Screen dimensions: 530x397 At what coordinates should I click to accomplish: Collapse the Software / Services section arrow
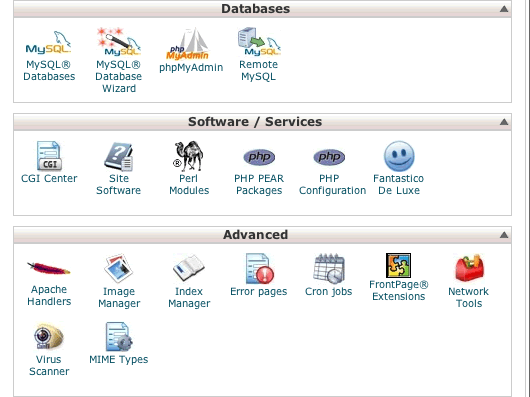tap(504, 122)
